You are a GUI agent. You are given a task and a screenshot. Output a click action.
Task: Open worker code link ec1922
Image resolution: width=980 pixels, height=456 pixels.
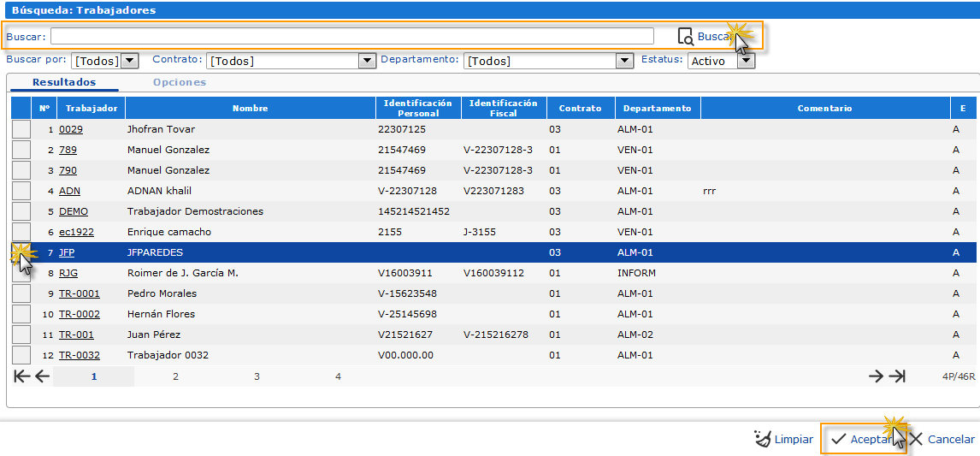click(x=76, y=232)
